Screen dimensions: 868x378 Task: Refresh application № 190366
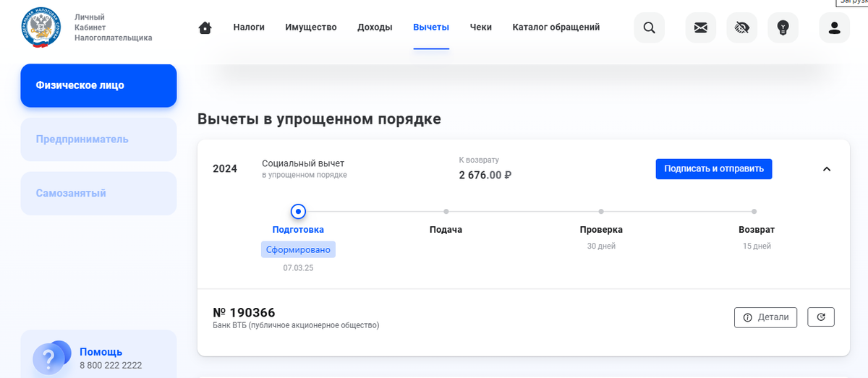click(x=821, y=317)
